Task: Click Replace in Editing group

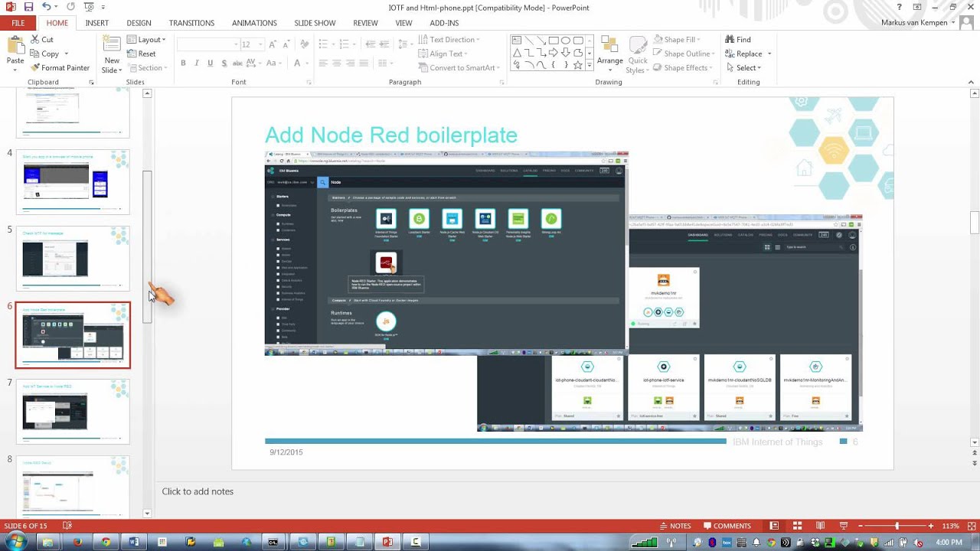Action: [748, 54]
